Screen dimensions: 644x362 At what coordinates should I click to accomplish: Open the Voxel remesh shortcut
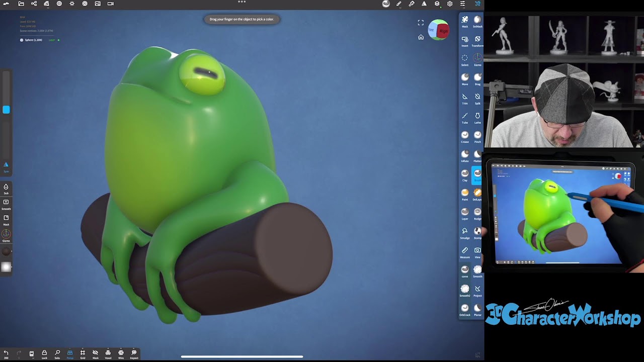click(x=108, y=354)
